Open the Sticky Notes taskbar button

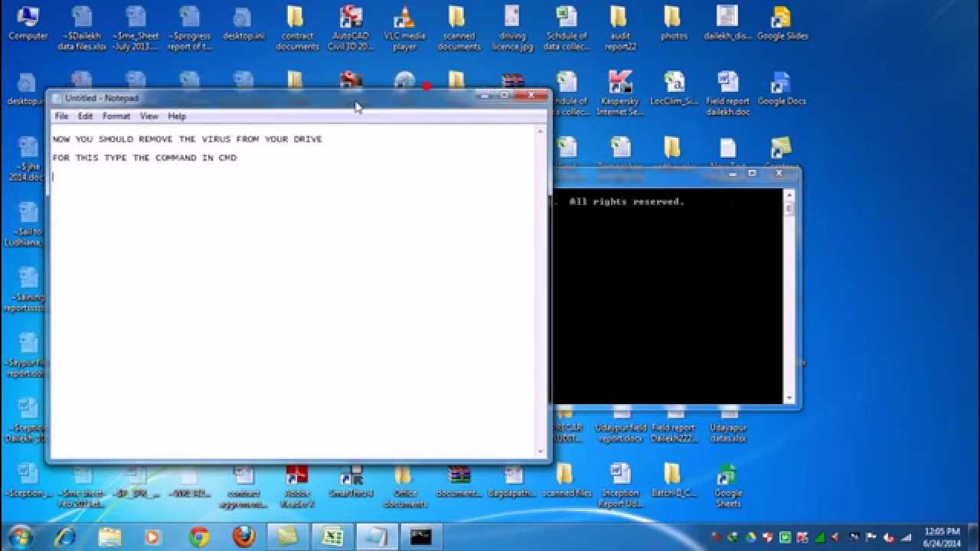click(x=288, y=536)
